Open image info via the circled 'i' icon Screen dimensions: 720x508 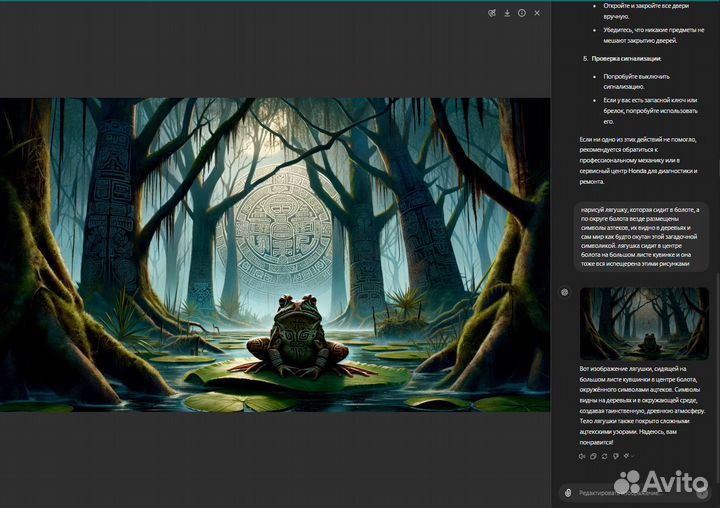[x=522, y=13]
